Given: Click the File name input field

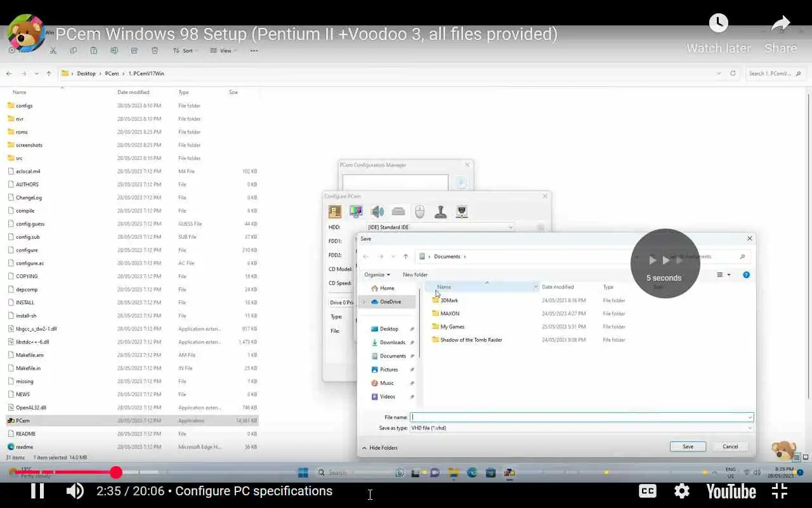Looking at the screenshot, I should 582,417.
